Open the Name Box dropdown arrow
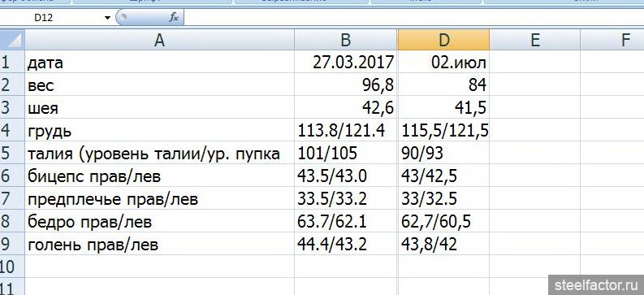The image size is (644, 295). pos(107,18)
